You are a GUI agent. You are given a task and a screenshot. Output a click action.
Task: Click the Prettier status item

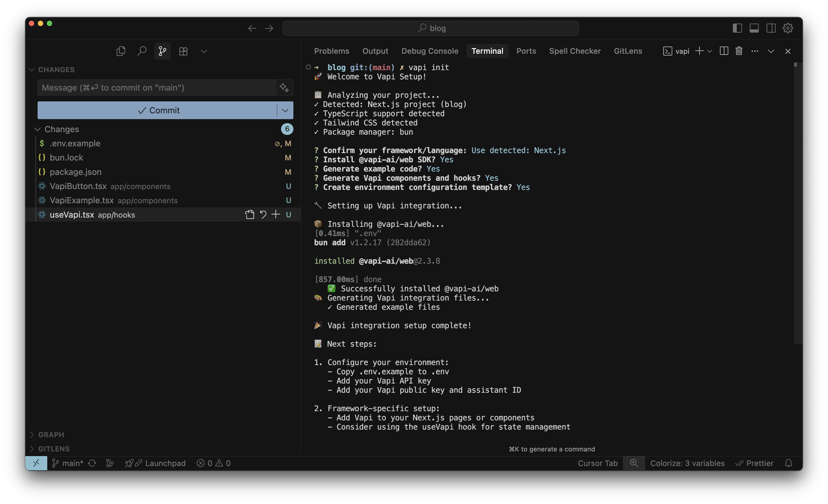754,463
